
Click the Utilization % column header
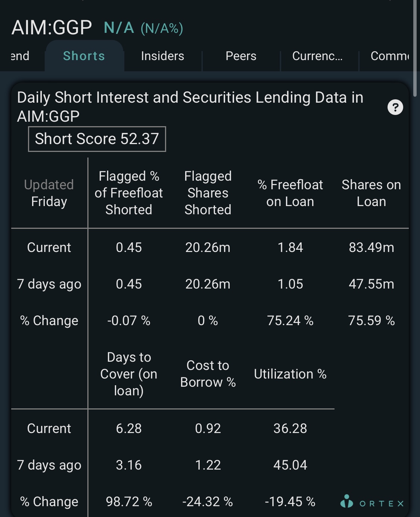coord(290,374)
